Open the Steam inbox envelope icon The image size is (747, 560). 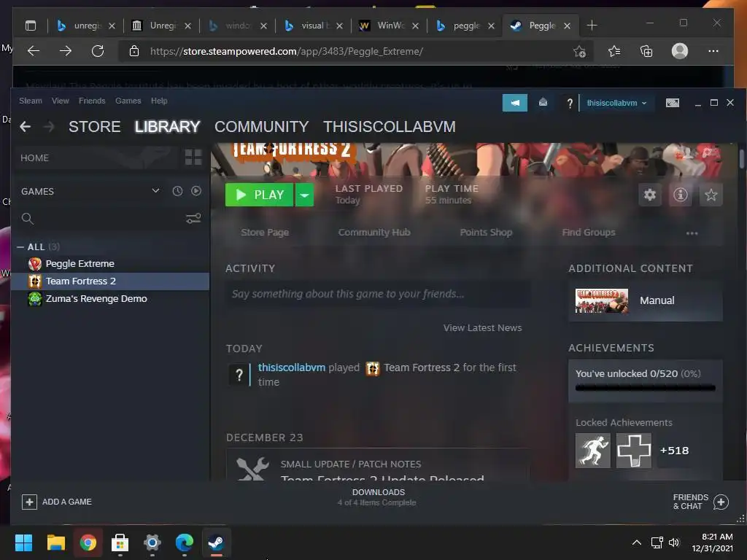[543, 102]
